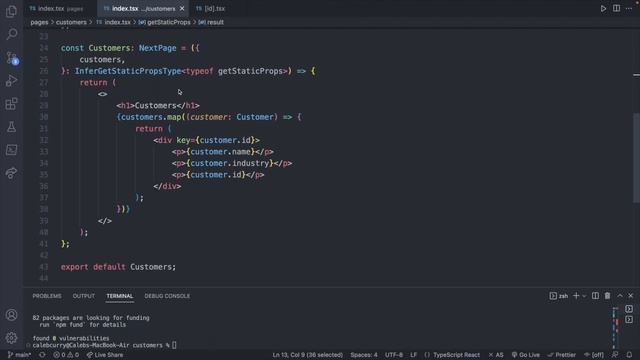Toggle the (off) status item

[594, 355]
